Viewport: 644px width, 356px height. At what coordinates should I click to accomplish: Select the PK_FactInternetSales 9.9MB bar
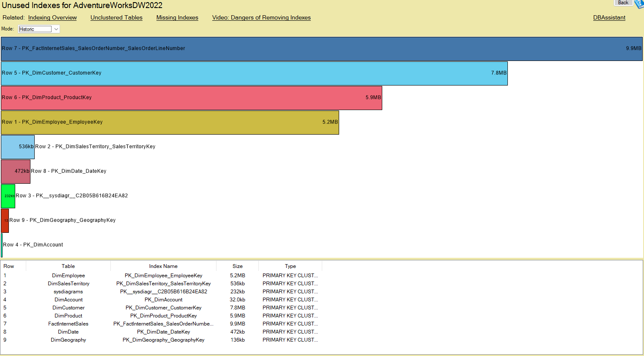[x=321, y=49]
